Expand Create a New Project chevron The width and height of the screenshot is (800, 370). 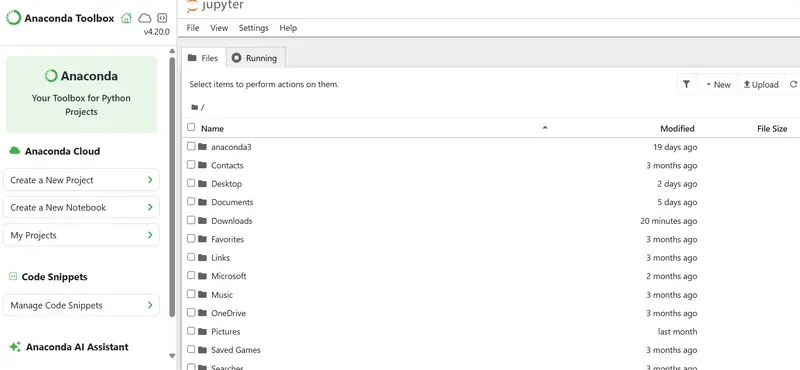(x=150, y=180)
